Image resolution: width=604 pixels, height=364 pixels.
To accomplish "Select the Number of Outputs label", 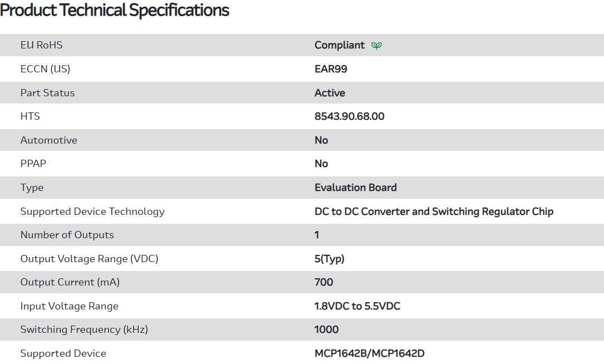I will (67, 235).
